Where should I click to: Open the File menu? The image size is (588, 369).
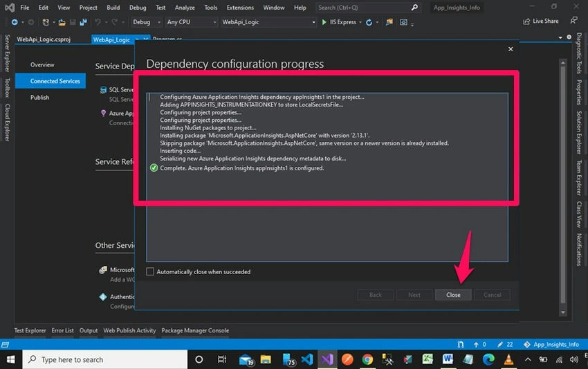point(25,8)
